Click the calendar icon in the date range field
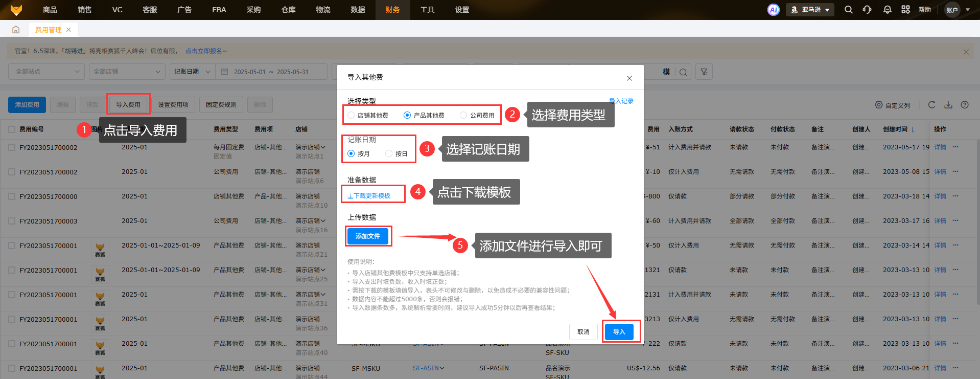Viewport: 980px width, 379px height. 224,72
